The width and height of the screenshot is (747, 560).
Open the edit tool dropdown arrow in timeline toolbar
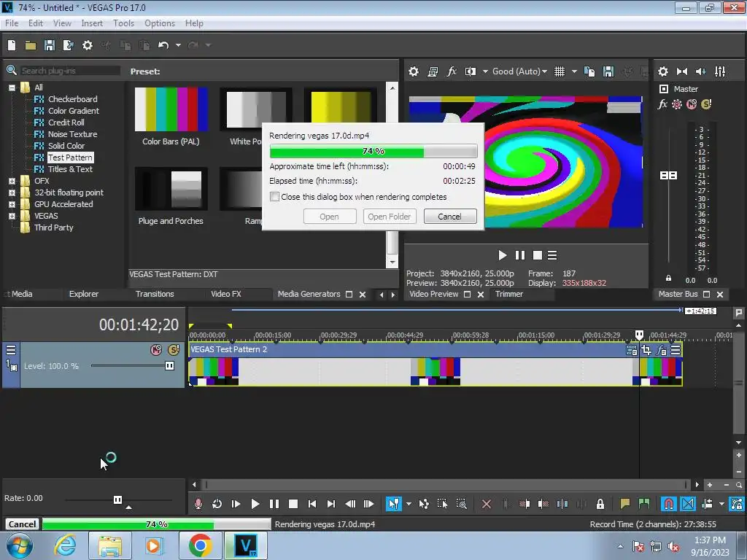[409, 504]
